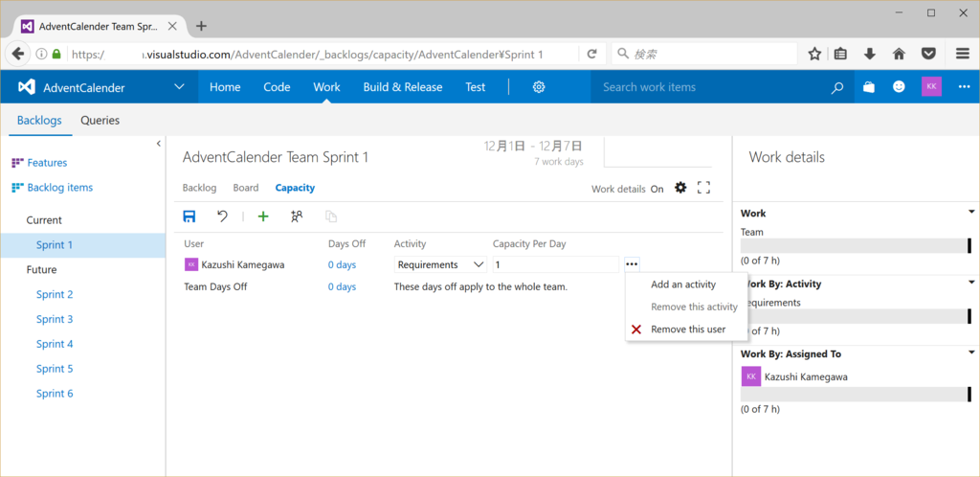Collapse the Work By: Activity section
Screen dimensions: 980x477
(x=971, y=283)
